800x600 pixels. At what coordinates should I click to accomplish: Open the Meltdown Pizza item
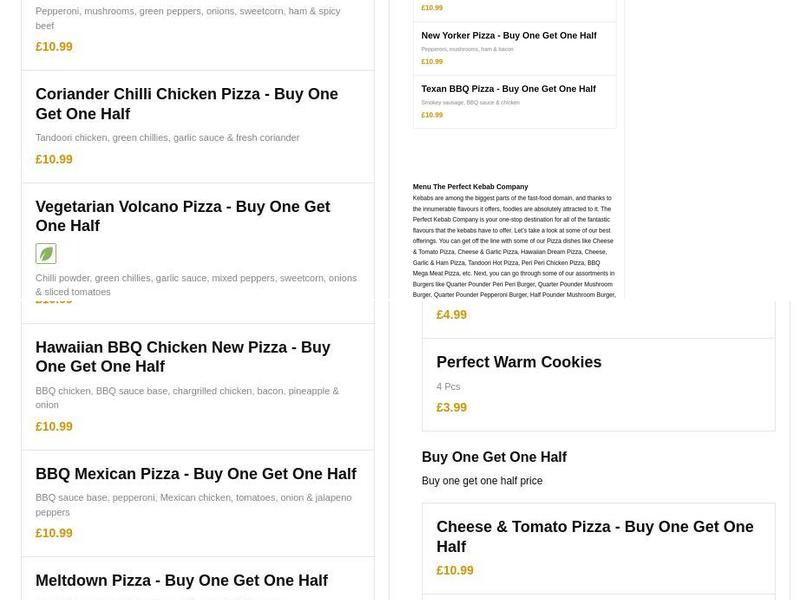pyautogui.click(x=182, y=580)
